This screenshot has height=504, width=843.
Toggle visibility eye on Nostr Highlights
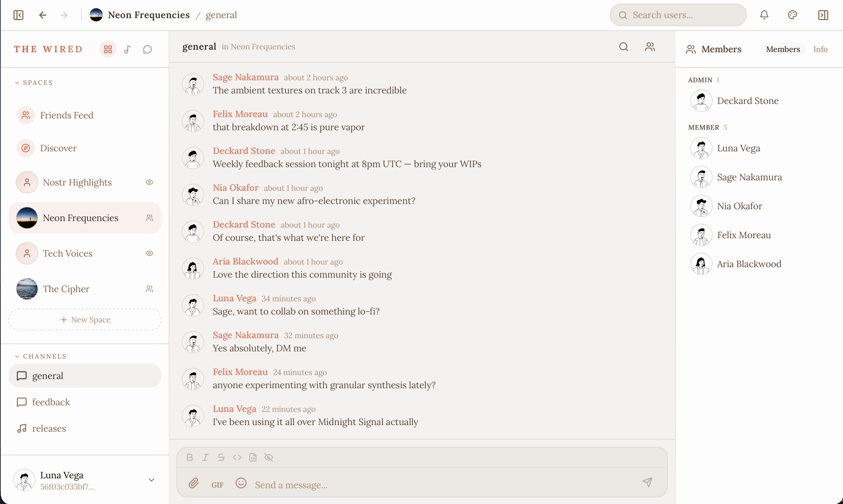149,182
